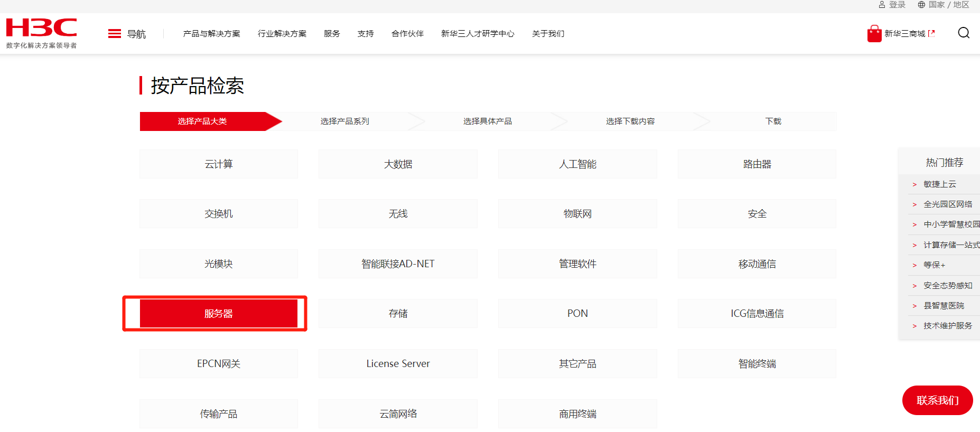Open 产品与解决方案 menu
Screen dimensions: 980x432
coord(211,34)
